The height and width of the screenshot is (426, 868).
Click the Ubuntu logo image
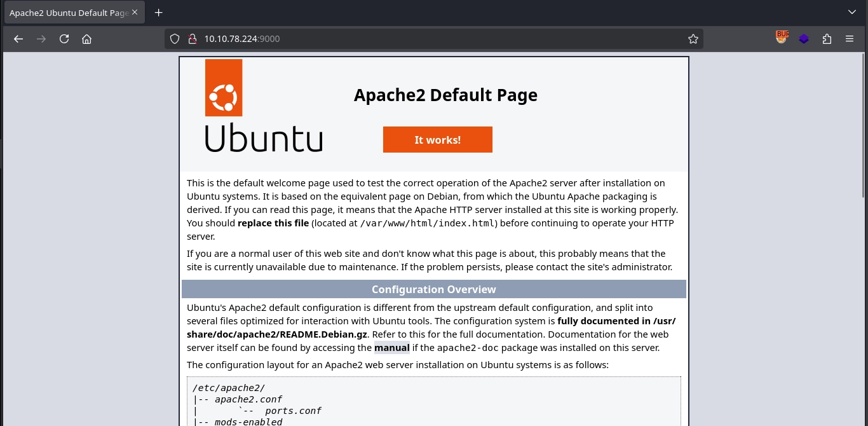click(x=263, y=106)
